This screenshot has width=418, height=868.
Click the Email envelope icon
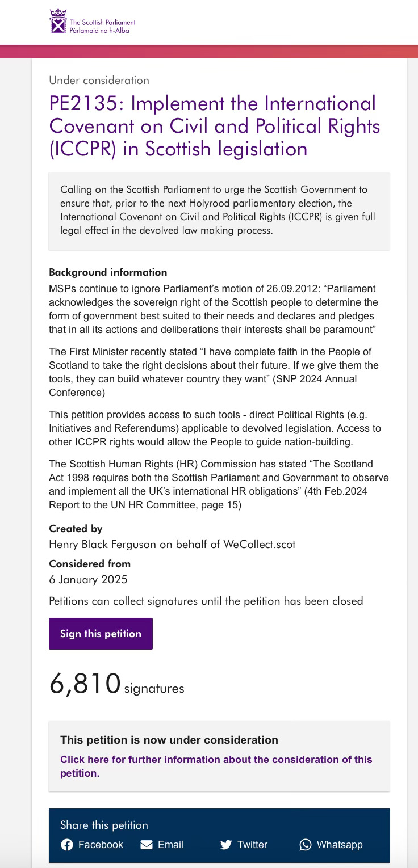tap(147, 845)
